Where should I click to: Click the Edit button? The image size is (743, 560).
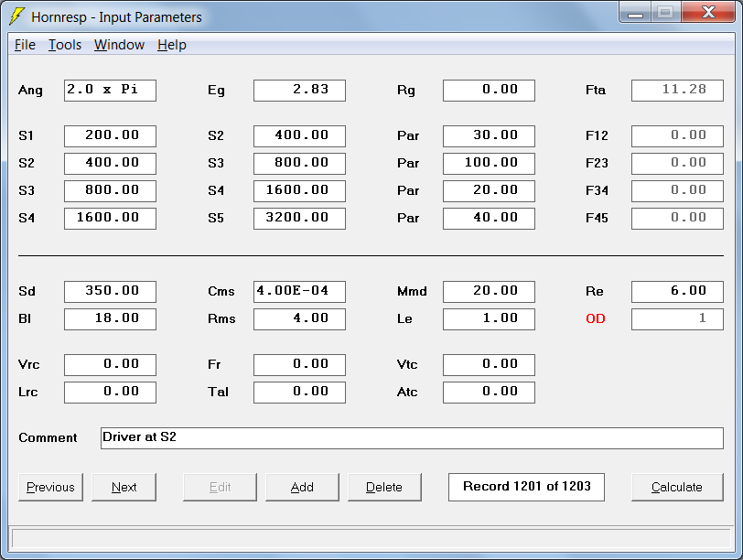coord(220,487)
